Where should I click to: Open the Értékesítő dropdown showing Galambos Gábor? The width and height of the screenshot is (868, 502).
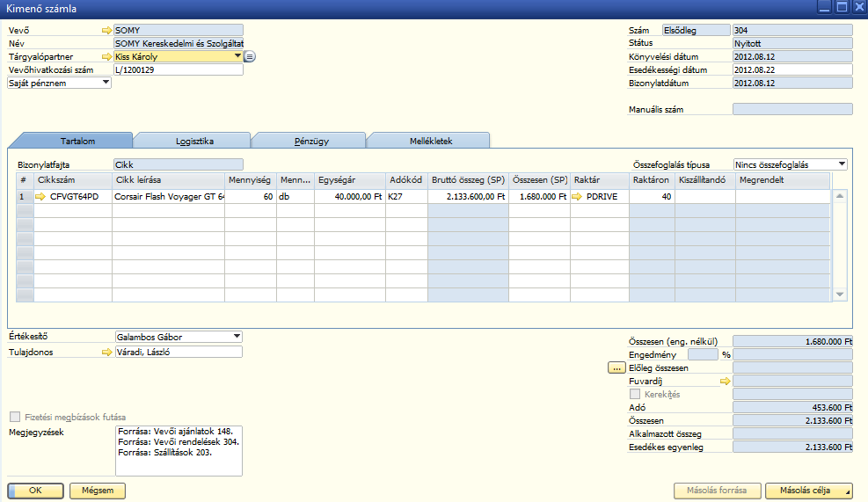coord(237,337)
